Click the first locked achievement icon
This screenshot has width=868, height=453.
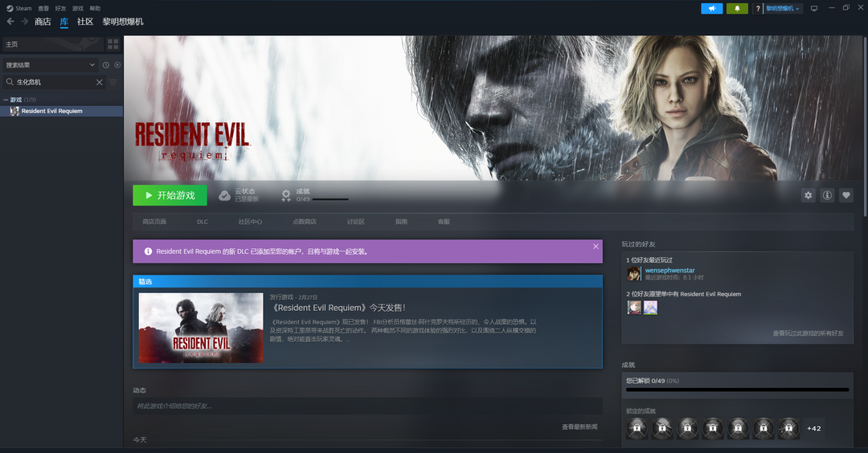tap(637, 428)
